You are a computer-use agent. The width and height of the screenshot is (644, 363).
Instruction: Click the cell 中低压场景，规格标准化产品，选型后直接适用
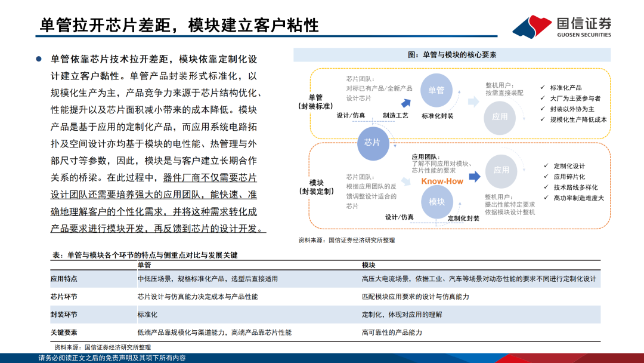tap(208, 279)
